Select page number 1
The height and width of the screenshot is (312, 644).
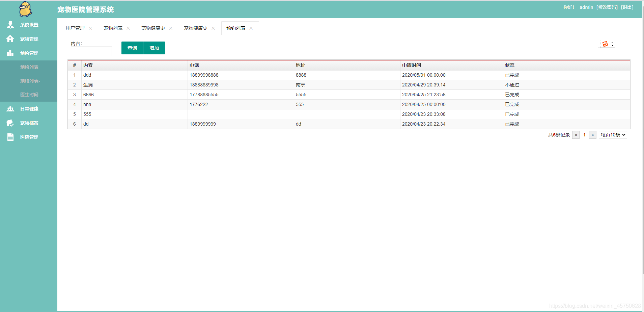584,135
